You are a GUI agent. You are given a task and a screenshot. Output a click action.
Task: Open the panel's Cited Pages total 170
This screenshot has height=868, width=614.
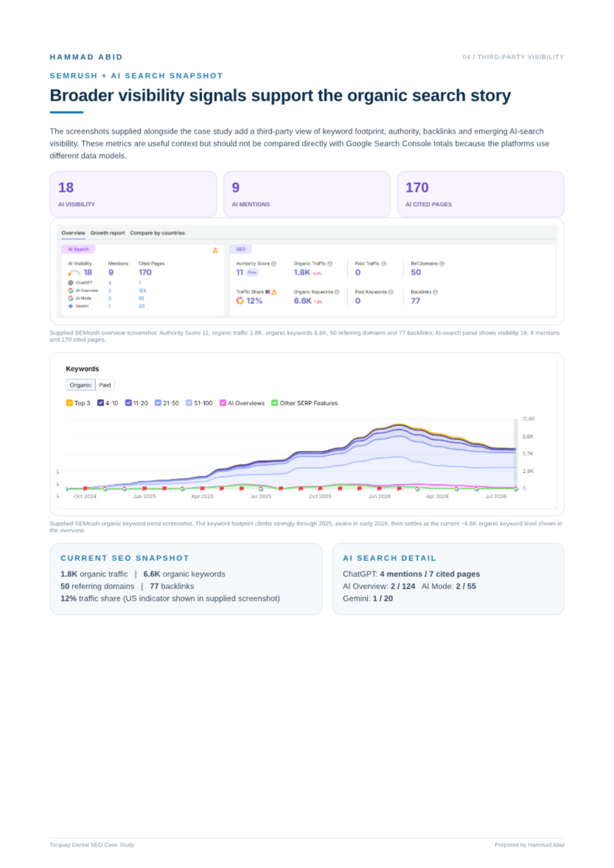(x=145, y=273)
